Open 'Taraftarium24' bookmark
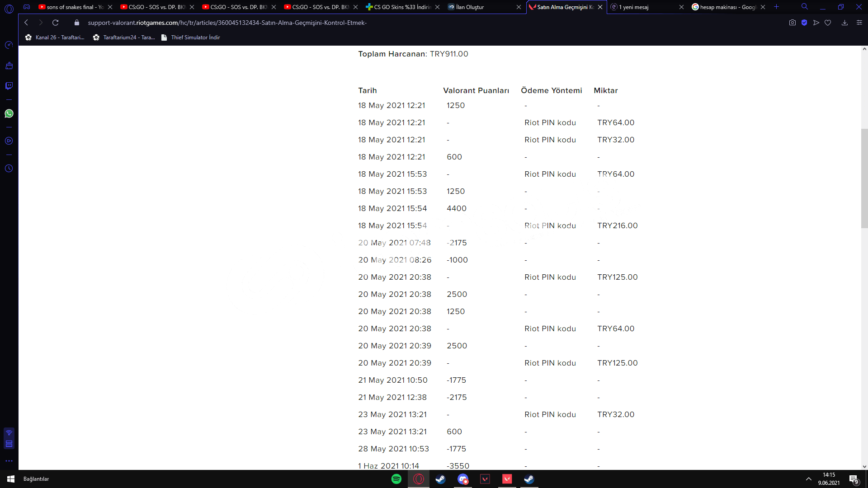 (x=124, y=38)
